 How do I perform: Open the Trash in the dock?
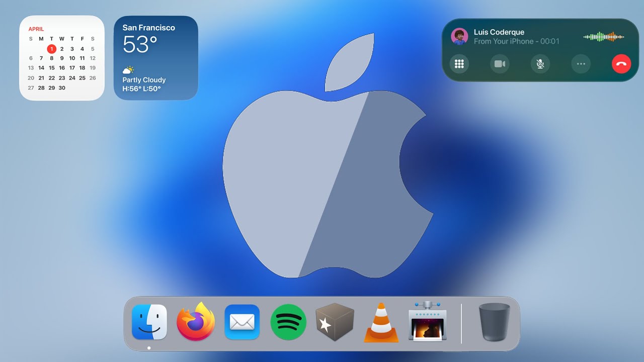coord(494,322)
